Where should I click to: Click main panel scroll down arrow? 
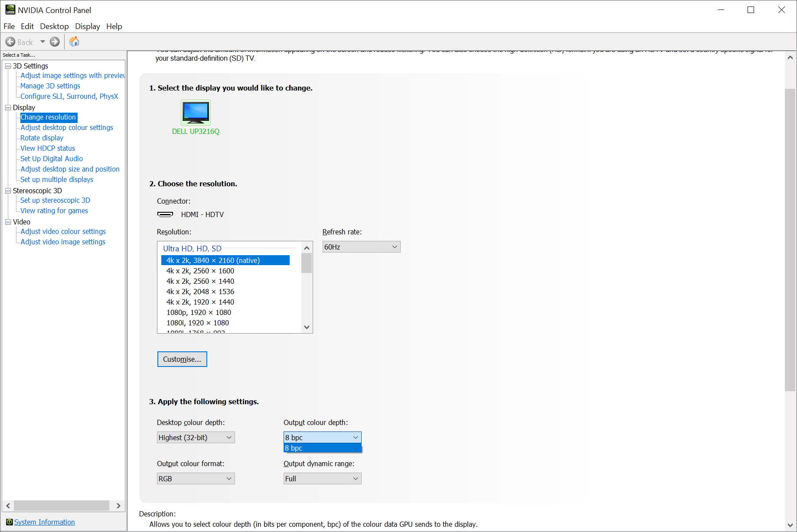click(x=790, y=525)
